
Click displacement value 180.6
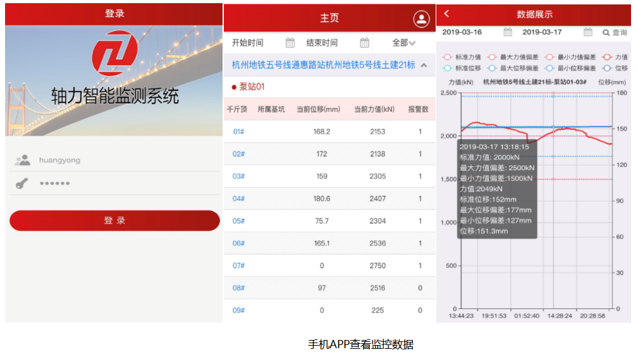pos(322,199)
